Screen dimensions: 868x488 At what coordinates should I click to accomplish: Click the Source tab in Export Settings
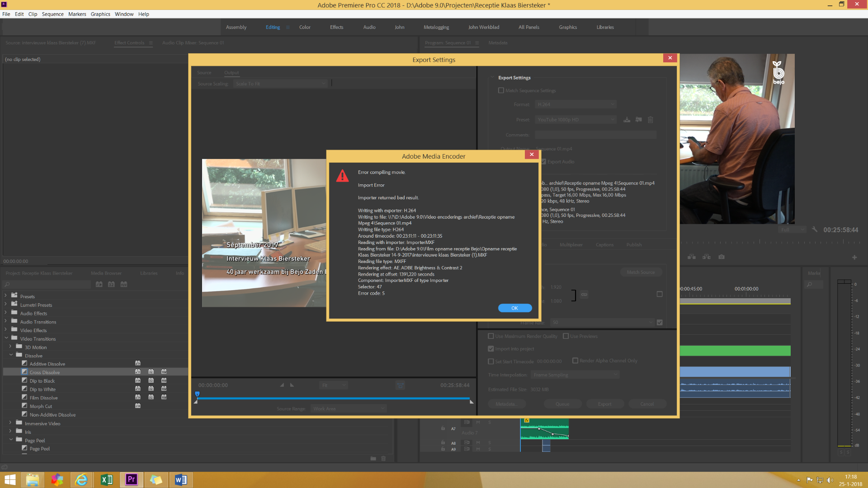[204, 72]
